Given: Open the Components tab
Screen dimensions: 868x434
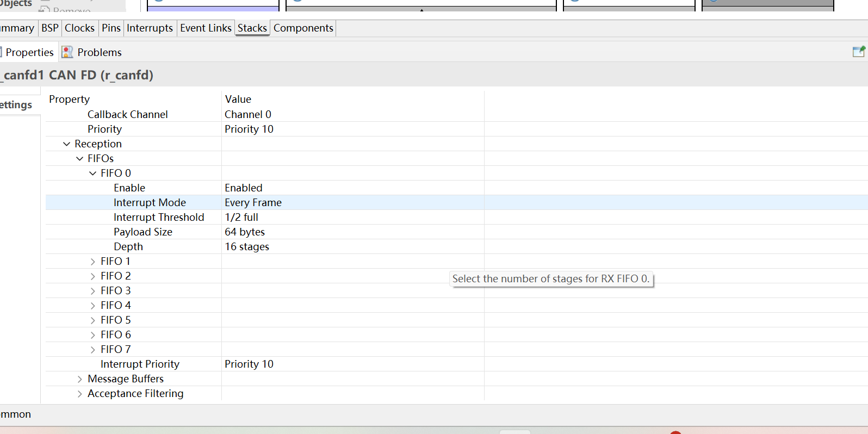Looking at the screenshot, I should point(303,28).
